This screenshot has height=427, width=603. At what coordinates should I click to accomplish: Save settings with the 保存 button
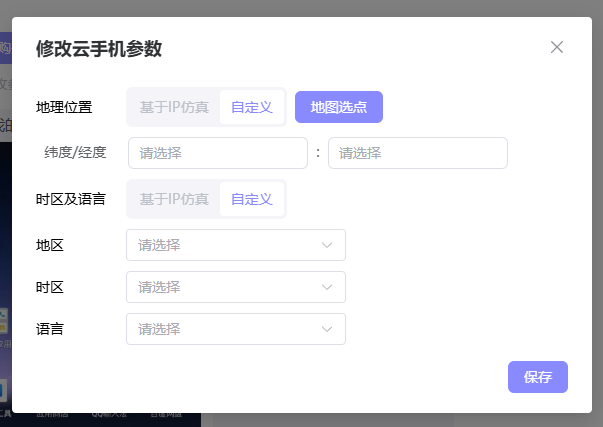point(538,377)
